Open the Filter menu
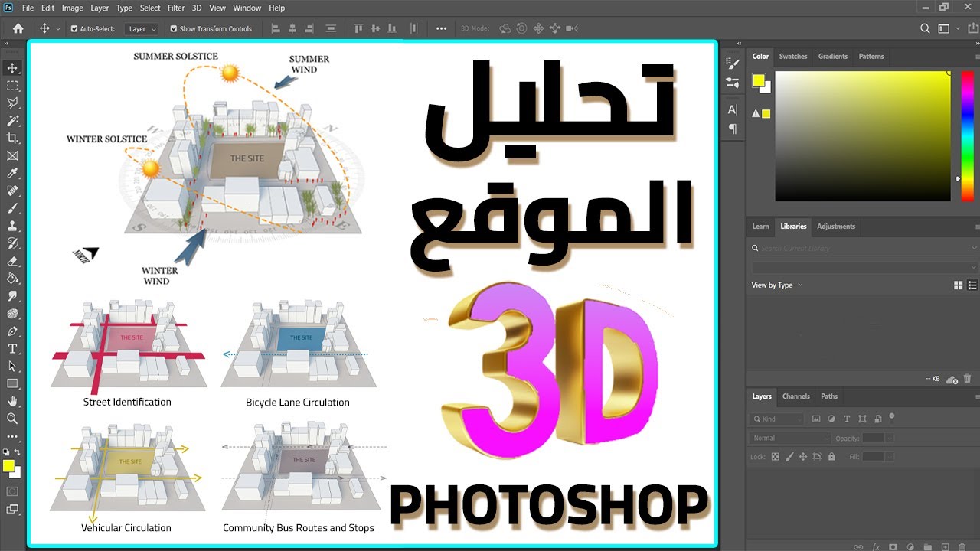 click(x=176, y=8)
